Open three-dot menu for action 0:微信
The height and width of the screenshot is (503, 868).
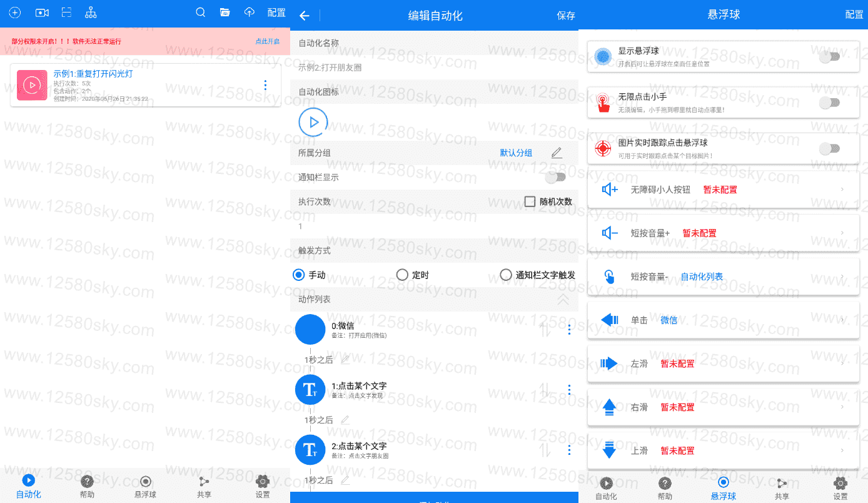569,329
